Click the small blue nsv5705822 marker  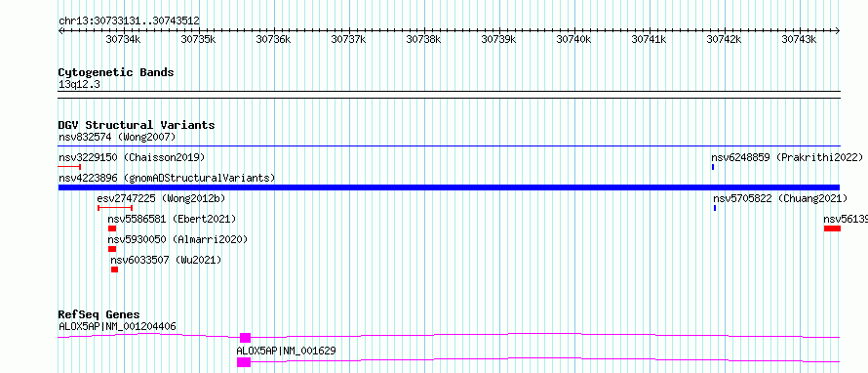(x=715, y=208)
